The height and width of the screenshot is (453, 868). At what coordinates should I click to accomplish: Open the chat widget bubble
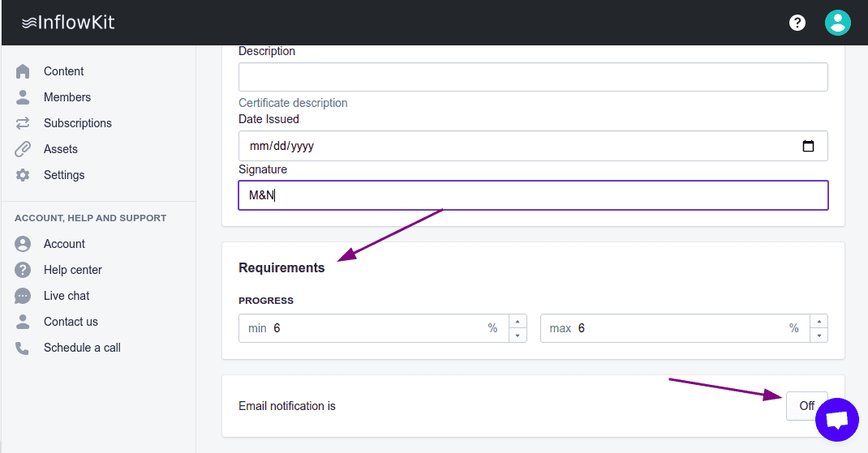pos(836,420)
